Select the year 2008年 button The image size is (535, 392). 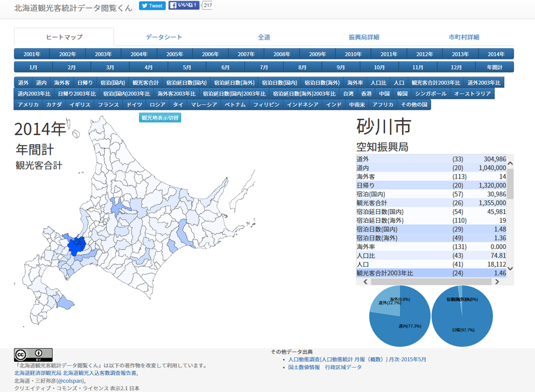[x=282, y=54]
